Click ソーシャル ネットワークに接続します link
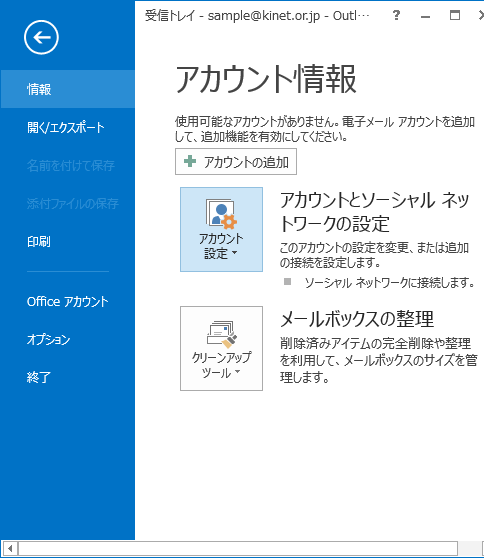Viewport: 484px width, 558px height. pyautogui.click(x=390, y=283)
